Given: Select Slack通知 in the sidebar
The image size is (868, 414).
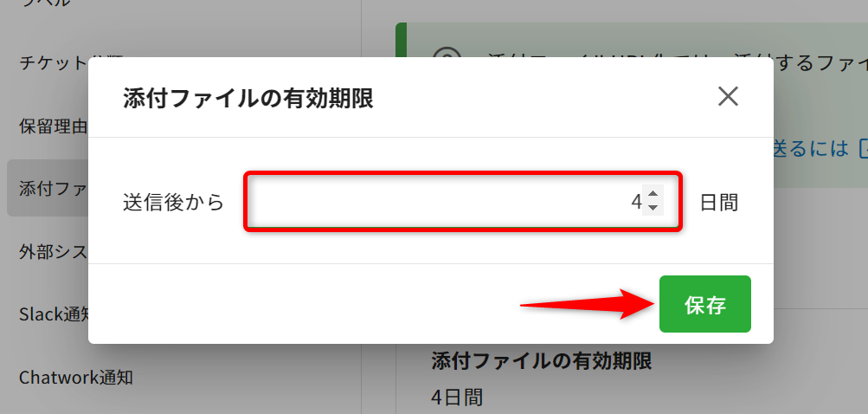Looking at the screenshot, I should 53,314.
